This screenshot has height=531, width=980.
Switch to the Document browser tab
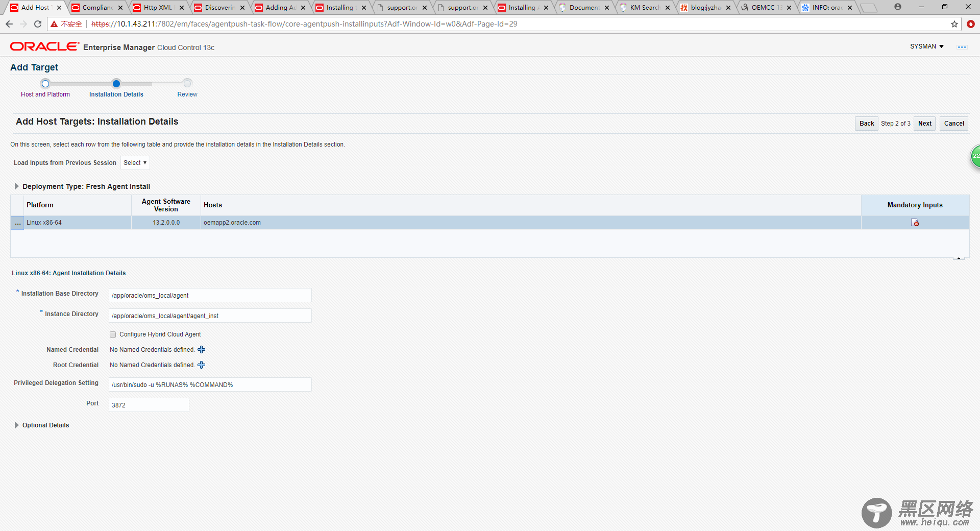[x=584, y=8]
